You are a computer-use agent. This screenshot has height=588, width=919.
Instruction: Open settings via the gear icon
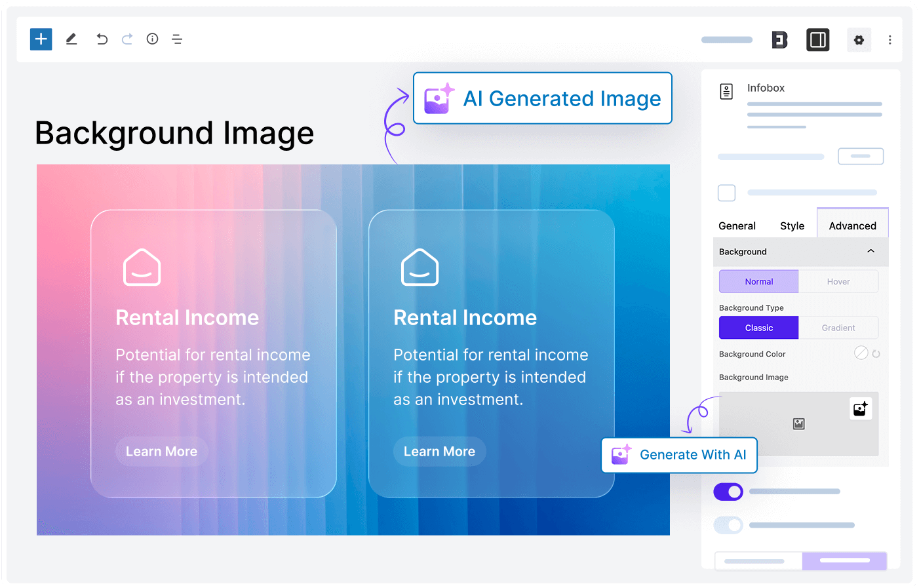[x=859, y=40]
